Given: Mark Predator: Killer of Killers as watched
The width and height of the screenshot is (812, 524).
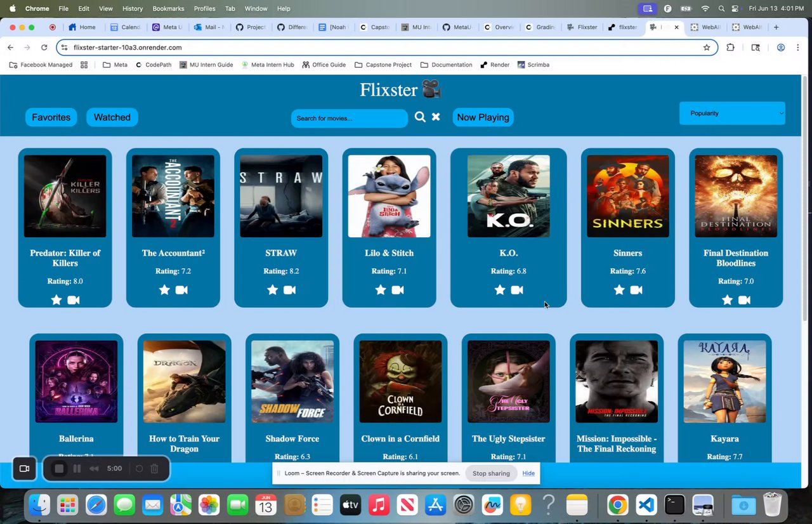Looking at the screenshot, I should point(74,300).
